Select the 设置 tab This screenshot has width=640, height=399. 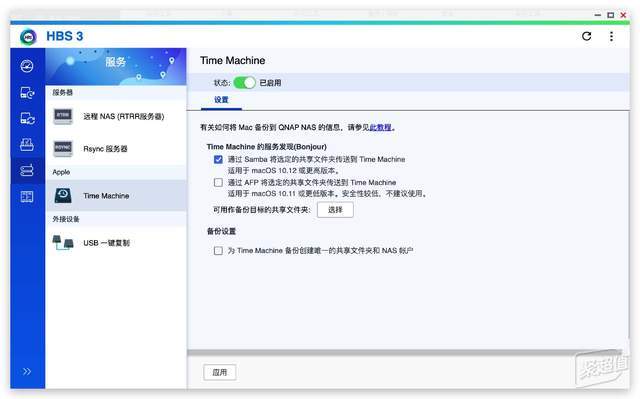tap(221, 100)
